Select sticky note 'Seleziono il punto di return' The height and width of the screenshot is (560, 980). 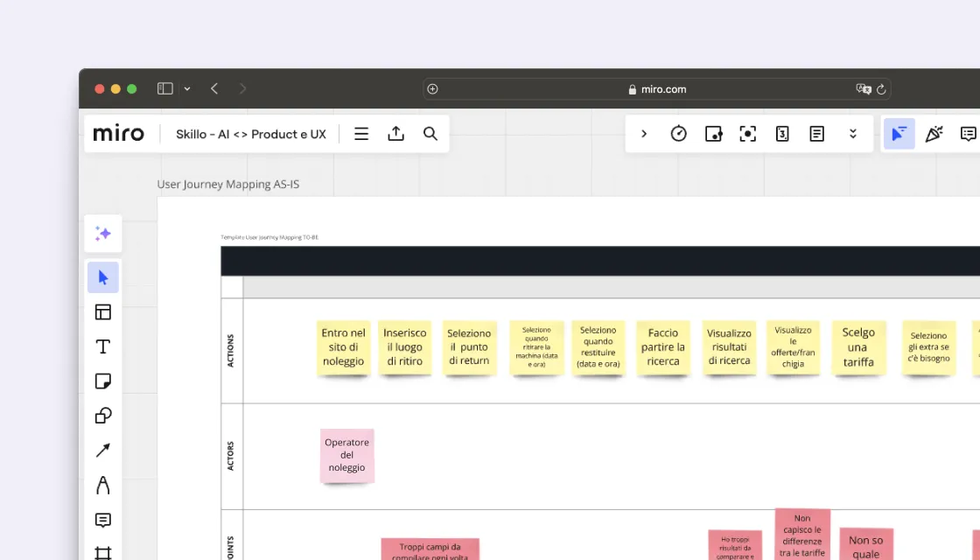click(x=469, y=347)
